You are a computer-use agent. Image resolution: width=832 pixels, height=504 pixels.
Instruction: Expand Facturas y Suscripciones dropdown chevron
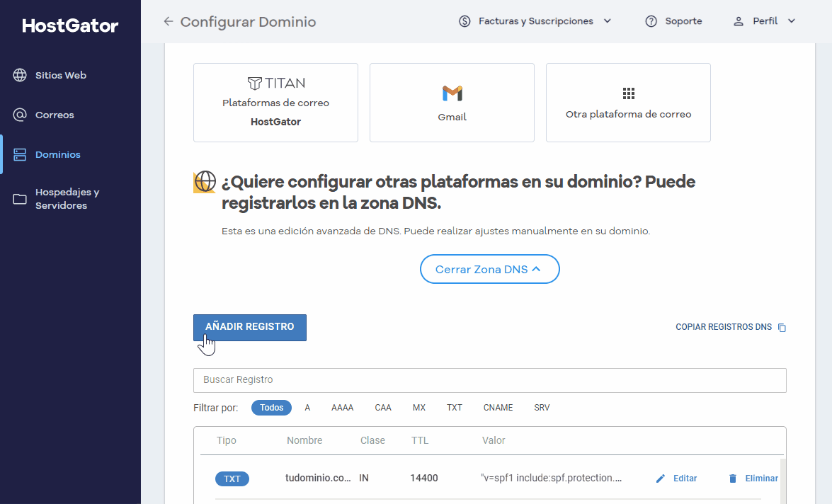tap(608, 21)
